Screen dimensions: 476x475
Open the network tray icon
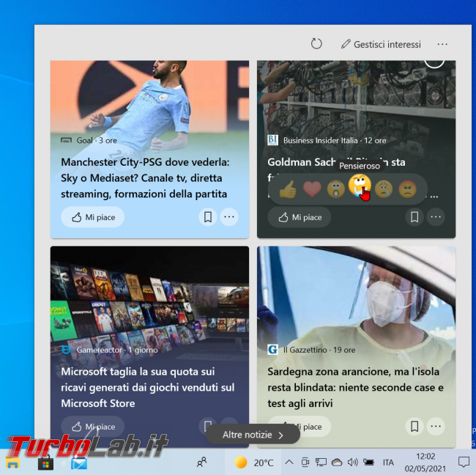point(321,463)
